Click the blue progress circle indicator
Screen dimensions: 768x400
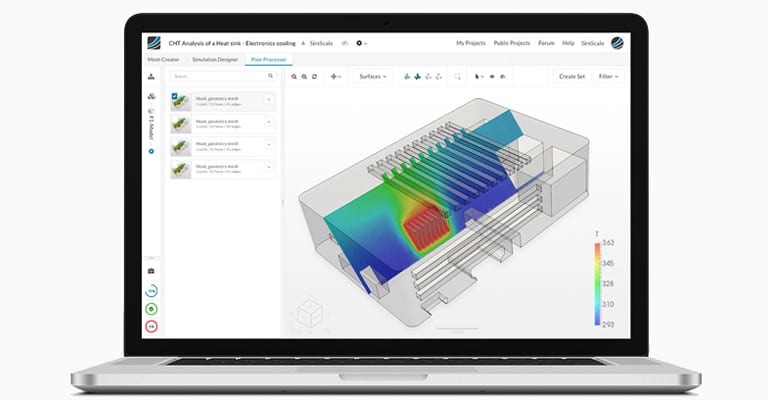[x=151, y=291]
